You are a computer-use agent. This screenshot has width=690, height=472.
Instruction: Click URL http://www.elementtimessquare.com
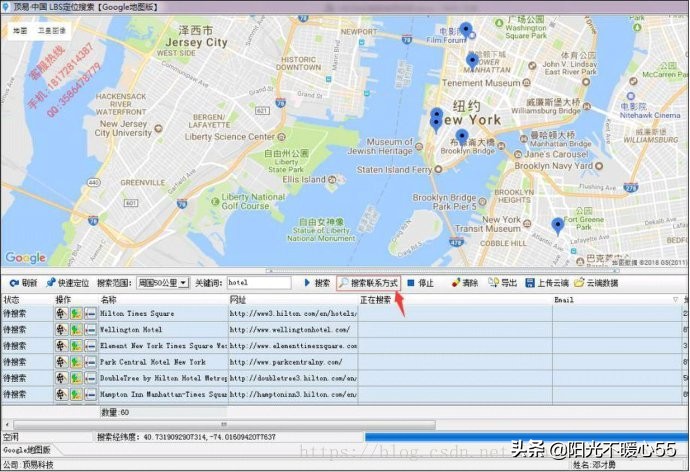pyautogui.click(x=293, y=346)
